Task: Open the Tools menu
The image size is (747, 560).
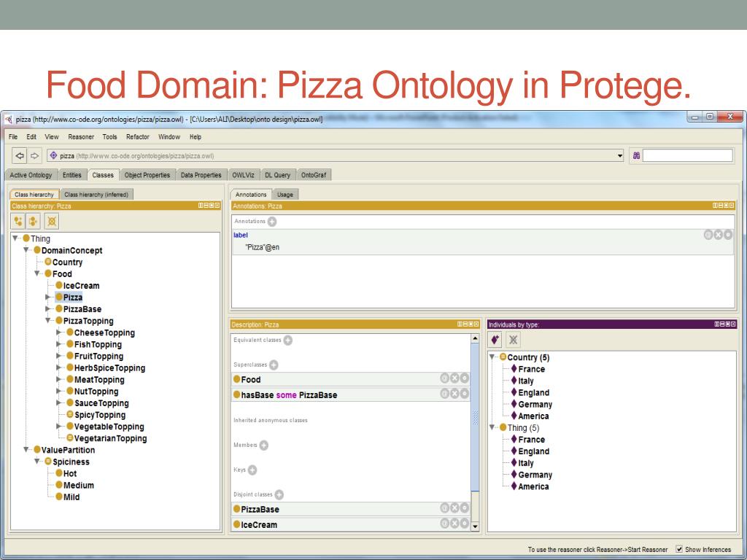Action: (x=109, y=136)
